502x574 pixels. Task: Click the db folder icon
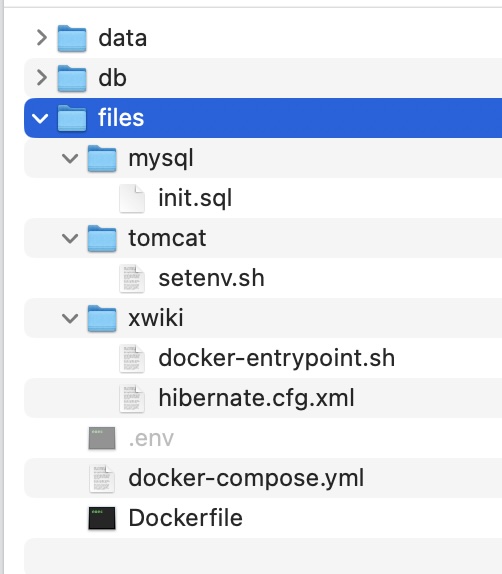72,78
